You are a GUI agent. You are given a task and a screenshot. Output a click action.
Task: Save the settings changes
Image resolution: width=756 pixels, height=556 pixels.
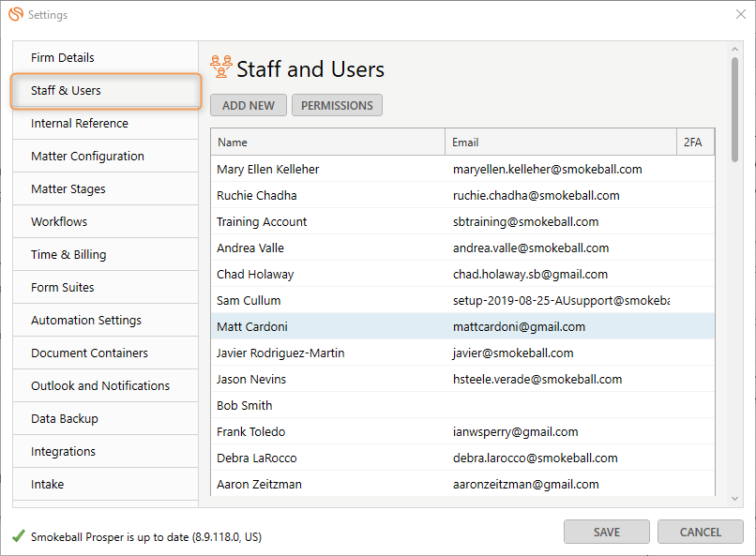607,532
